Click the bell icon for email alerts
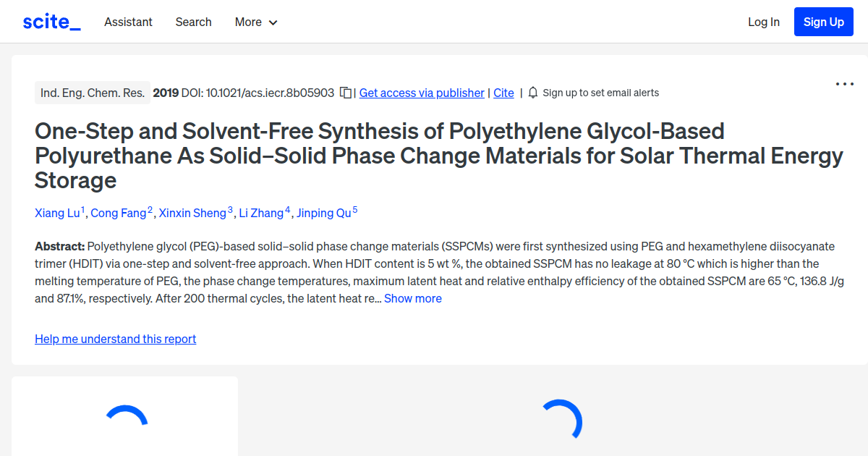 (x=532, y=92)
